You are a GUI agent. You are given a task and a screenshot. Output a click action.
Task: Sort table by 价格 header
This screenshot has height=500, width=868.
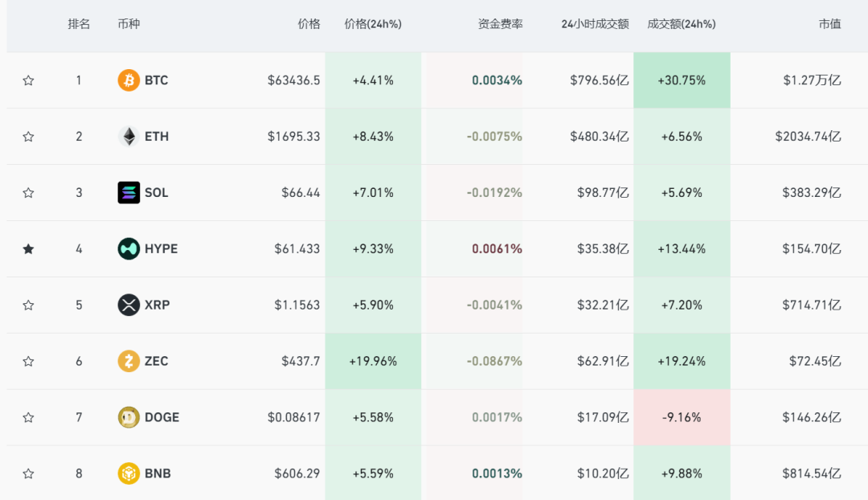tap(309, 24)
